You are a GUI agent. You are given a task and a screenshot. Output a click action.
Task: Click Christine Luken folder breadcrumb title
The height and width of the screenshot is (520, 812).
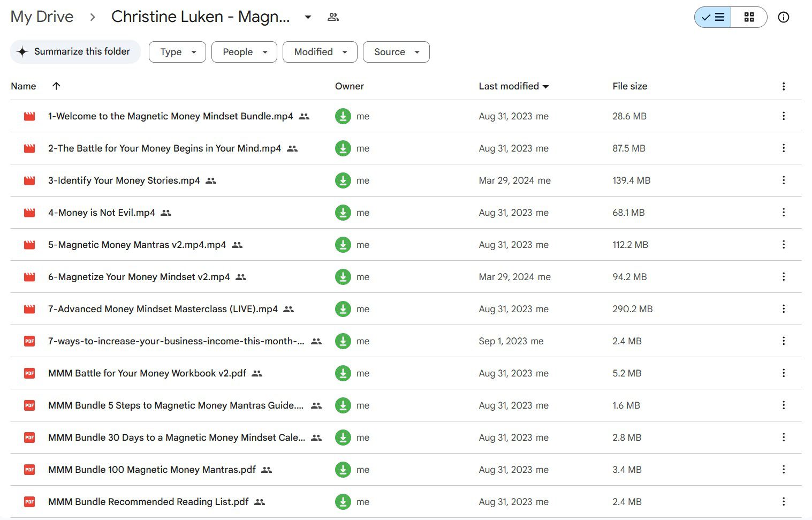200,17
